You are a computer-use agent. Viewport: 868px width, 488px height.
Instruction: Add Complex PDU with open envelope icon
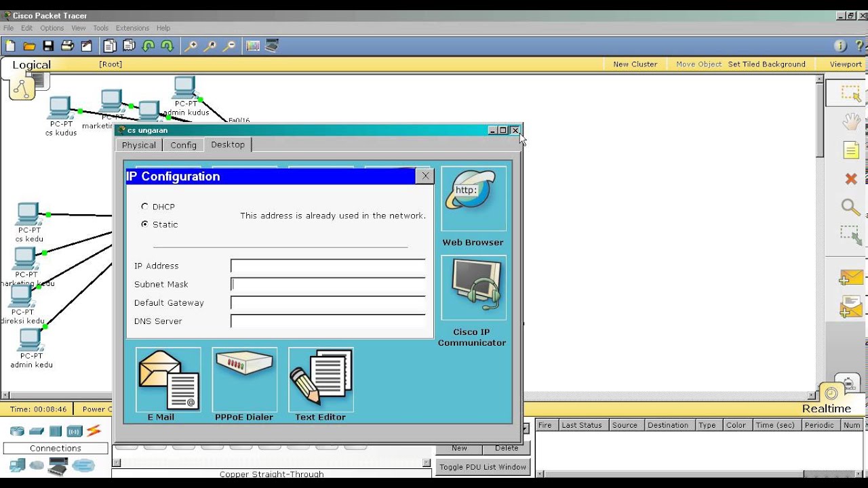(x=851, y=307)
